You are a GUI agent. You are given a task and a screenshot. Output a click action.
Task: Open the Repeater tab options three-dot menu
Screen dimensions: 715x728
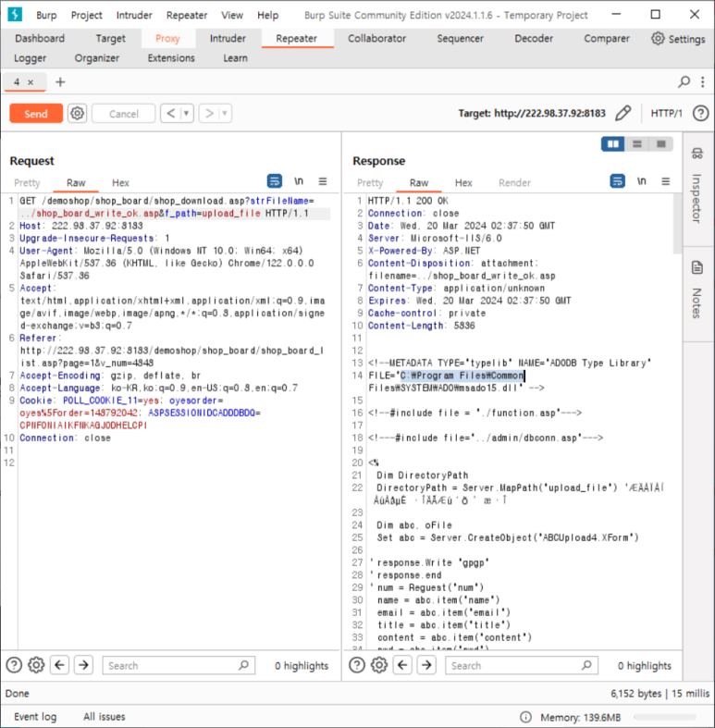pyautogui.click(x=702, y=82)
